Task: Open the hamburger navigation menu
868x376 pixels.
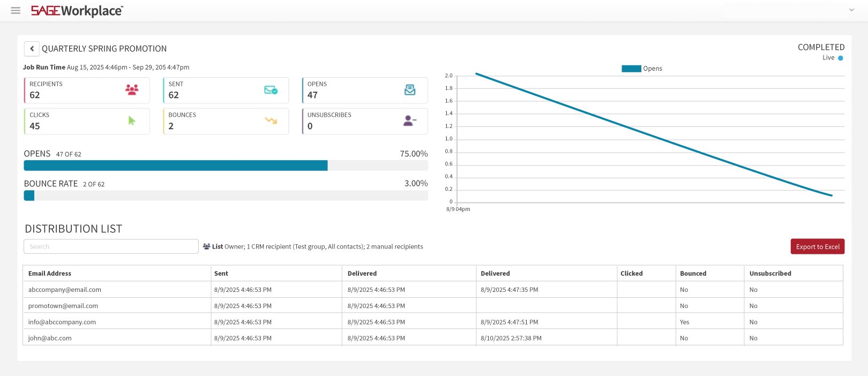Action: [x=16, y=11]
